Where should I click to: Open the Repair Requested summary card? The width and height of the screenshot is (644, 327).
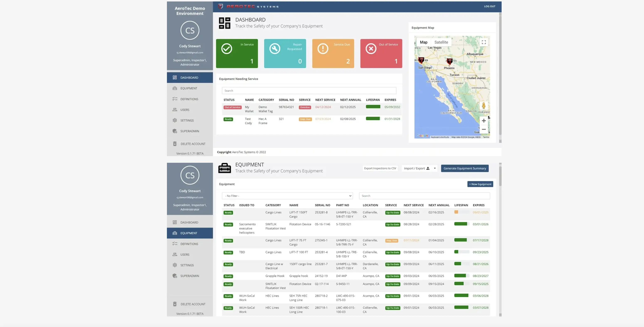point(285,53)
